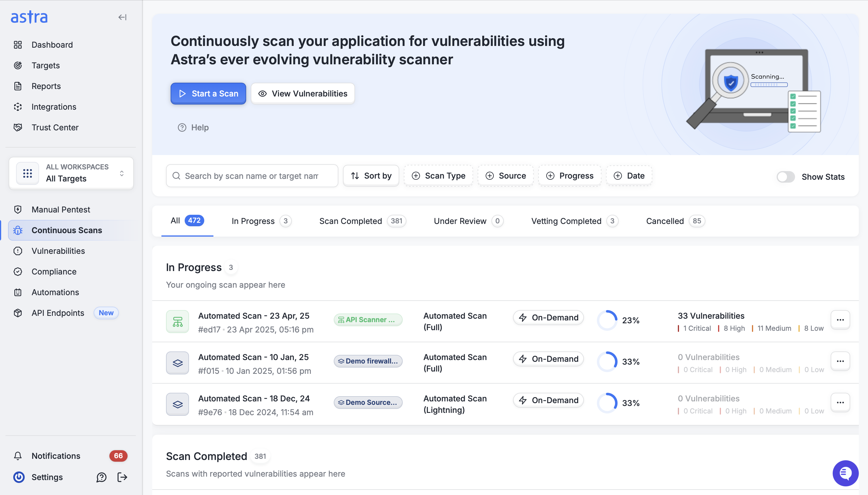Screen dimensions: 868x495
Task: Click the search magnifier icon
Action: coord(176,176)
